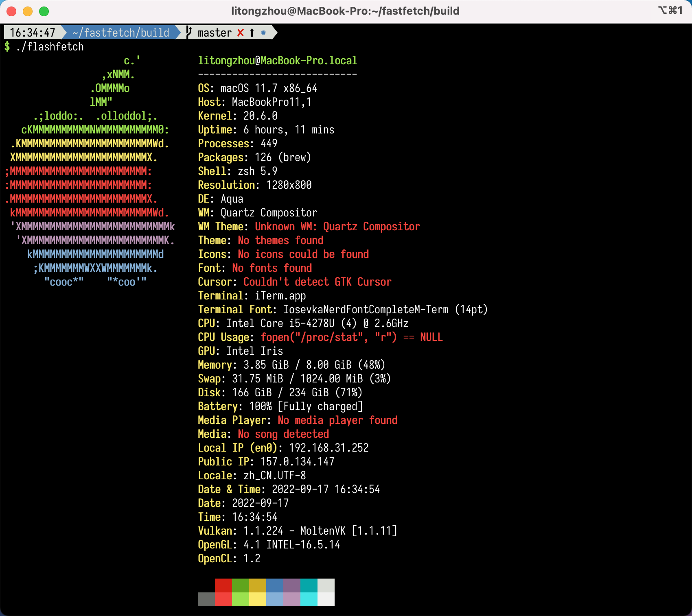The height and width of the screenshot is (616, 692).
Task: Click the Local IP 192.168.31.252 value
Action: [x=329, y=448]
